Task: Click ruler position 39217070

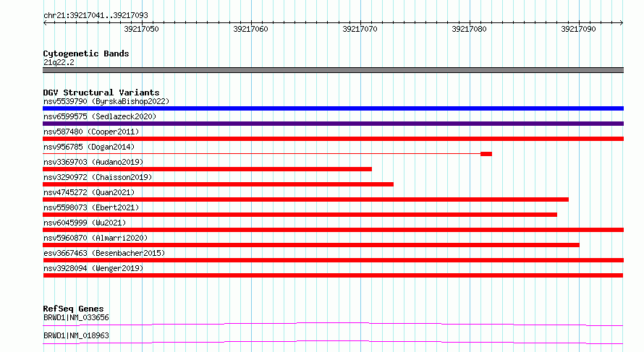Action: click(360, 29)
